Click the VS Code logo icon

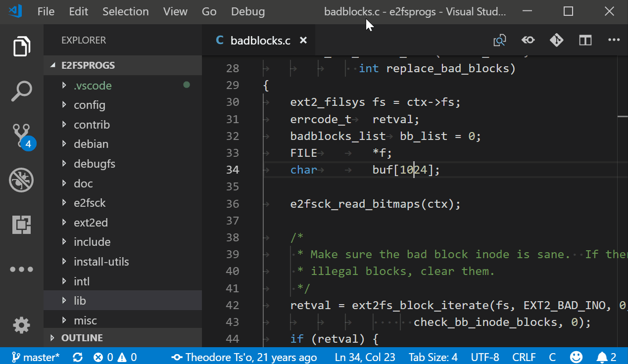pos(15,11)
